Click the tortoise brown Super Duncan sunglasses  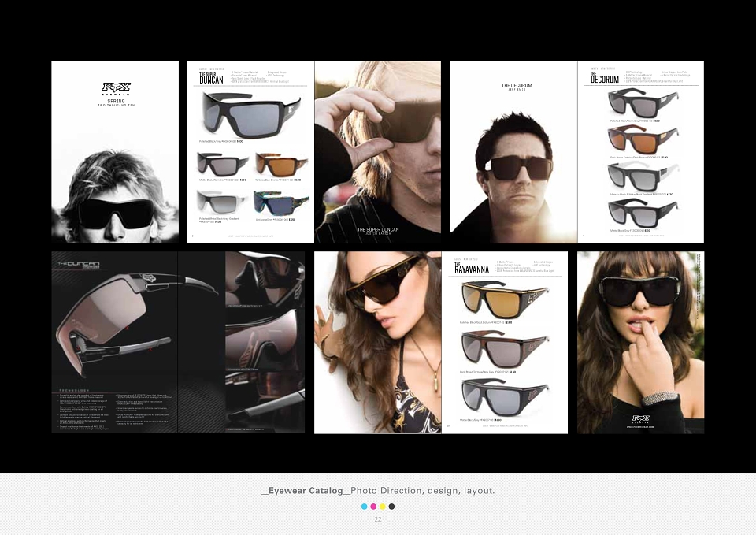pos(280,165)
